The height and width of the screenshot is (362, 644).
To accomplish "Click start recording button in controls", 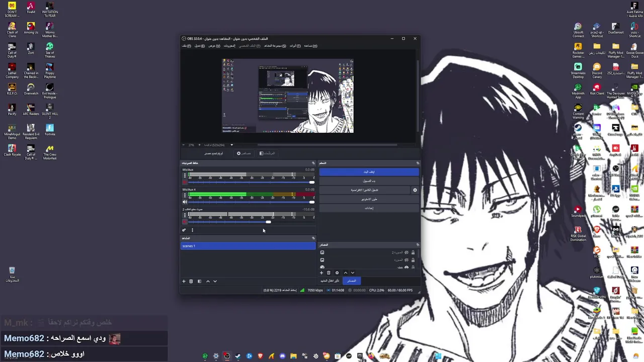I will tap(369, 181).
